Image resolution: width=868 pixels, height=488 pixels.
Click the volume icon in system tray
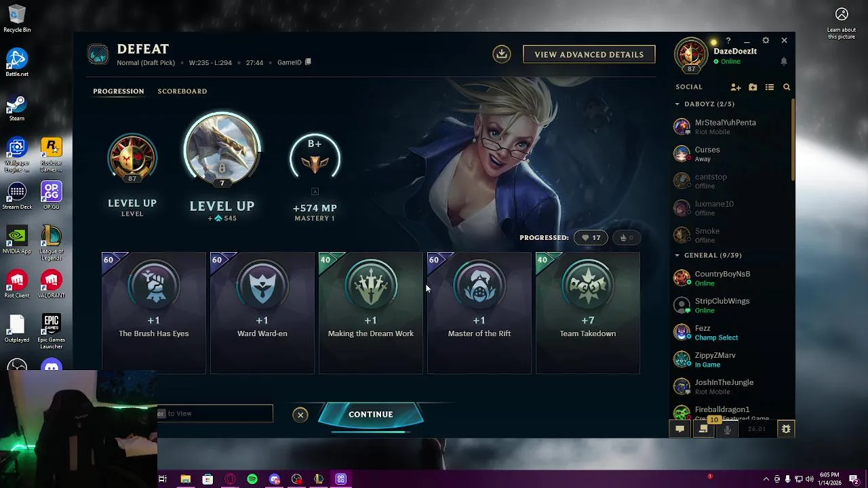click(x=810, y=479)
